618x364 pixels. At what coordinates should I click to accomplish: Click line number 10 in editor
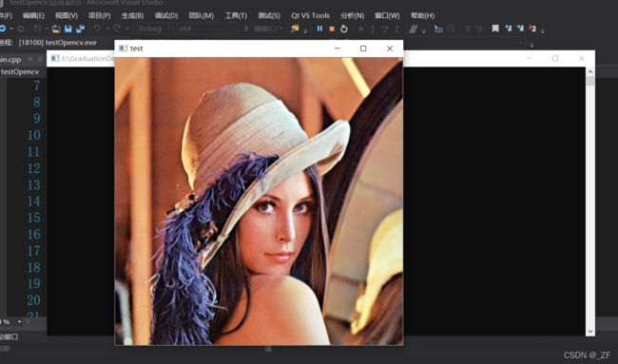33,135
